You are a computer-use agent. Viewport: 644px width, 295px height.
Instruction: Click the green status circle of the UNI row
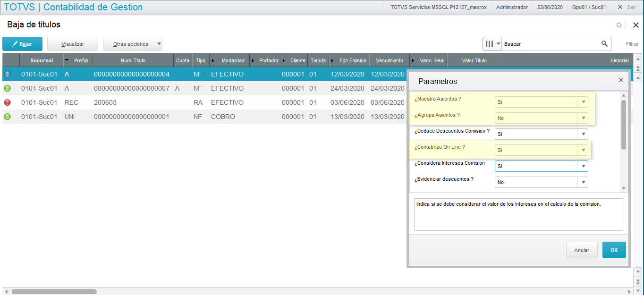pos(7,117)
